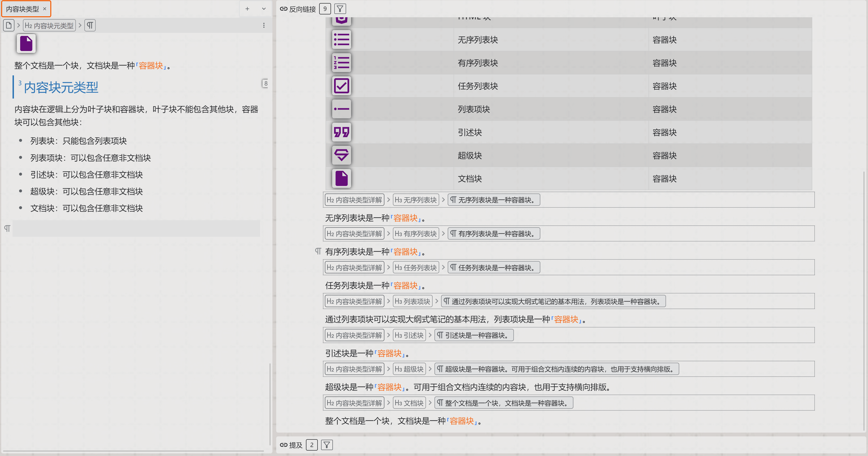The image size is (868, 456).
Task: Click the purple document emoji icon
Action: pyautogui.click(x=26, y=43)
